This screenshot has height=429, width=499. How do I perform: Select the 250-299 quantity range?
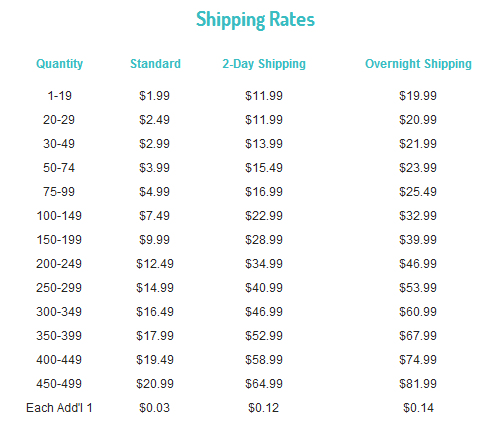[x=59, y=288]
